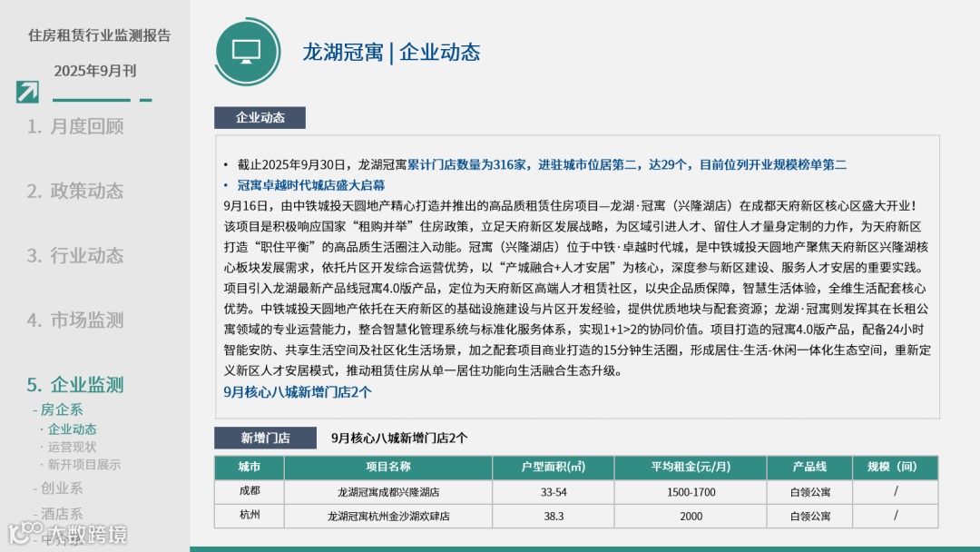Click the 9月核心八城新增门店2个 caption above table
Viewport: 980px width, 552px height.
(399, 439)
